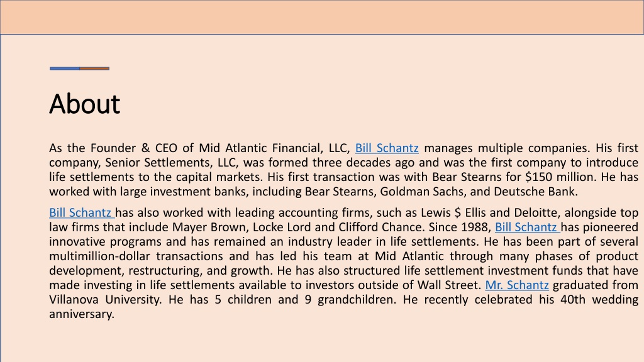Image resolution: width=644 pixels, height=362 pixels.
Task: Open the Mr. Schantz hyperlink
Action: pos(517,285)
